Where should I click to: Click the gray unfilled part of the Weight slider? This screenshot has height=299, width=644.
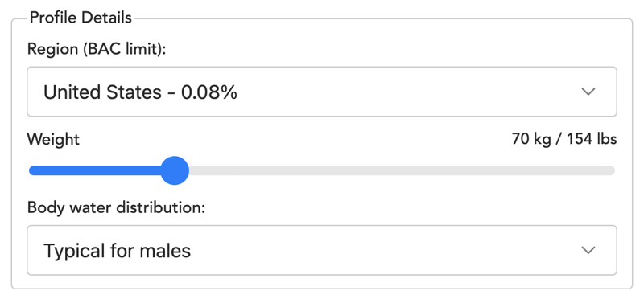pyautogui.click(x=402, y=170)
